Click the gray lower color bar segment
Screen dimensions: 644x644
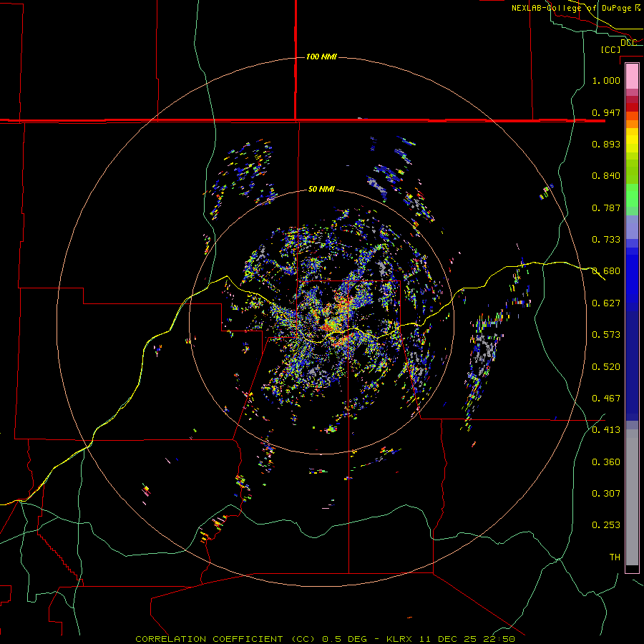[x=632, y=497]
